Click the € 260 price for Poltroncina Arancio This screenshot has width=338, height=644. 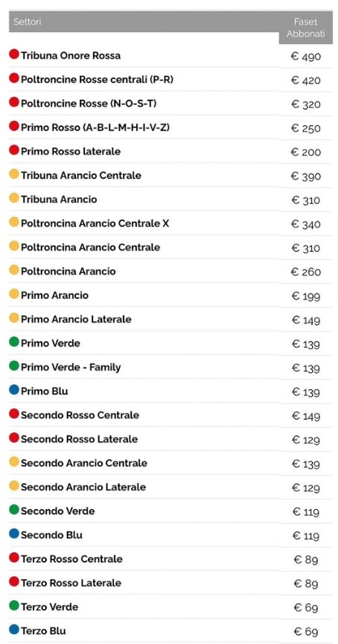(x=305, y=272)
